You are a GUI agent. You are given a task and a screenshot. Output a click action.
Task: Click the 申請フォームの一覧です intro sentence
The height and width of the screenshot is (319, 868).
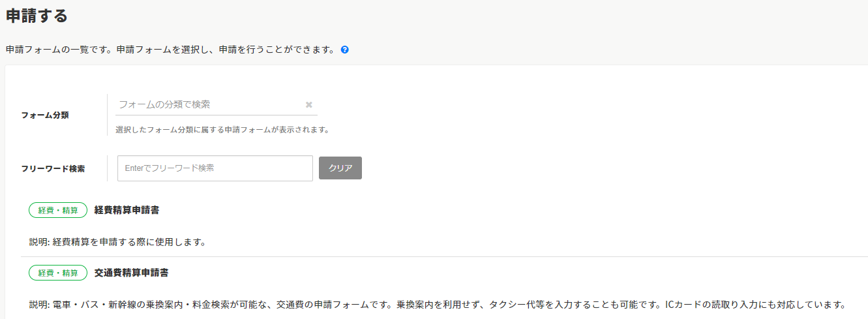[170, 50]
